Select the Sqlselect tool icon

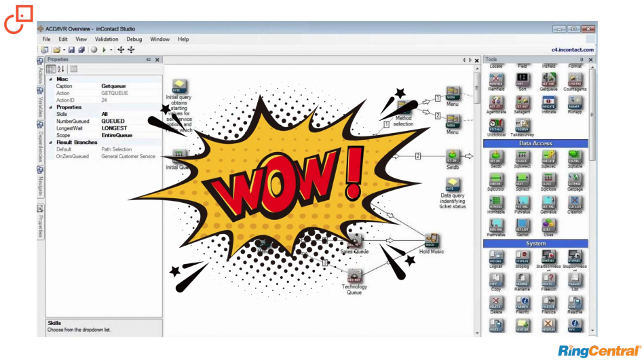pos(522,157)
